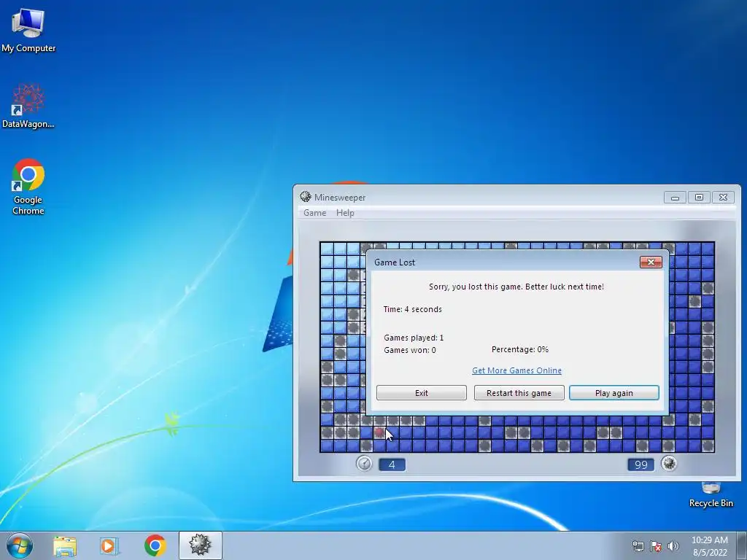Click the Show Desktop strip on the taskbar
Viewport: 747px width, 560px height.
(x=742, y=545)
